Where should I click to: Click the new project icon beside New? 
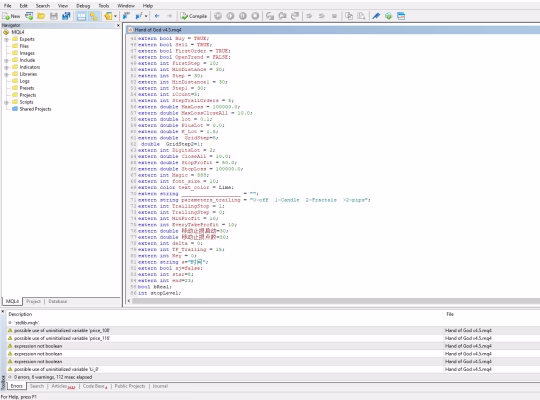tap(29, 16)
